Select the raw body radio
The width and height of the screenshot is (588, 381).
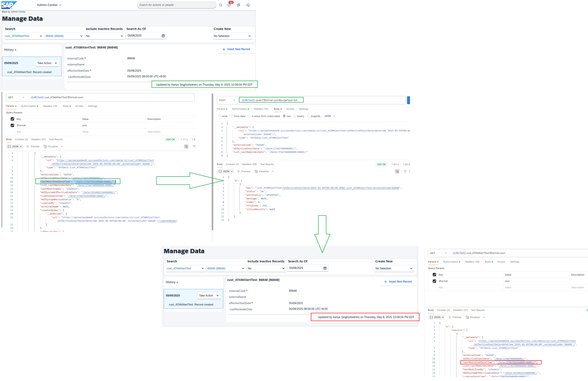tap(284, 116)
